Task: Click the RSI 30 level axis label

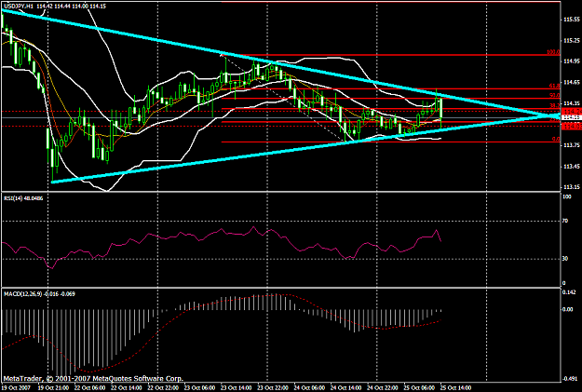Action: point(565,259)
